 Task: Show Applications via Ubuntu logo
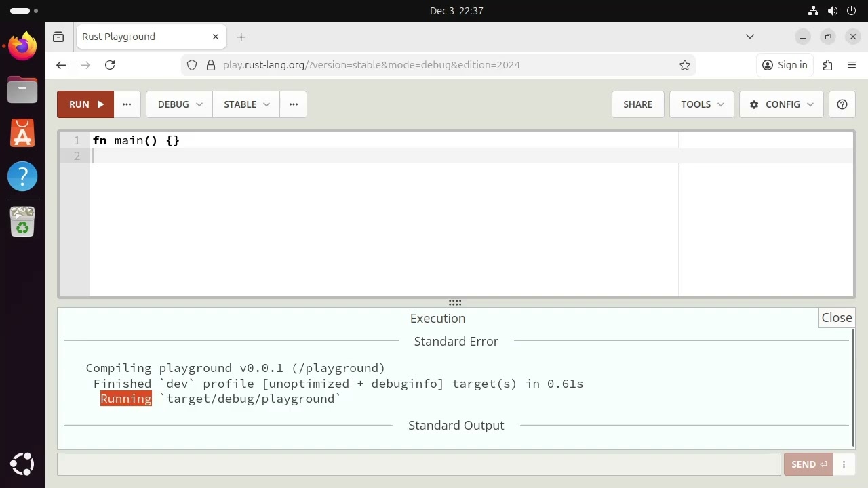pos(22,465)
